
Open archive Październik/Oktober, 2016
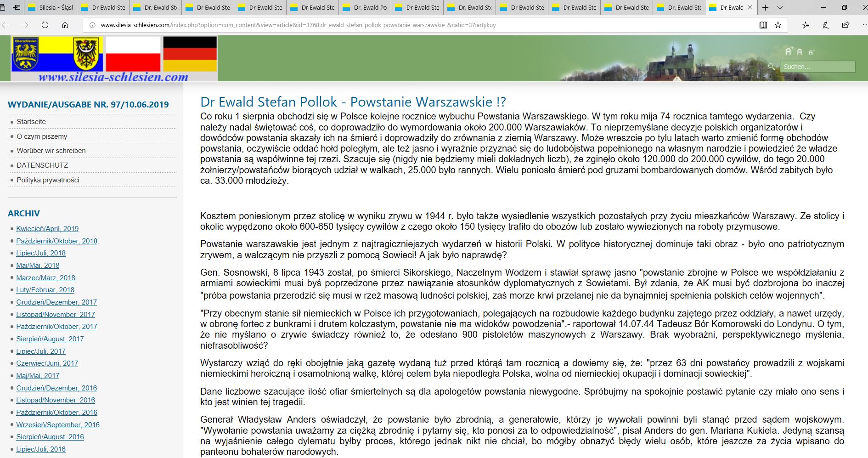click(x=56, y=413)
